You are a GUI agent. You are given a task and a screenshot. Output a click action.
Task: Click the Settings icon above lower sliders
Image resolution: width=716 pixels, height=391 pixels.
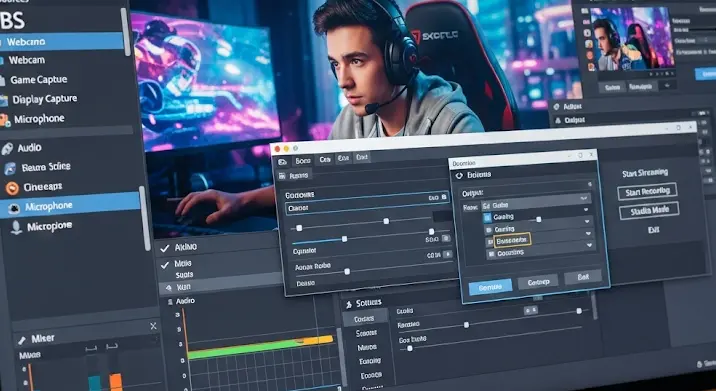(x=349, y=304)
